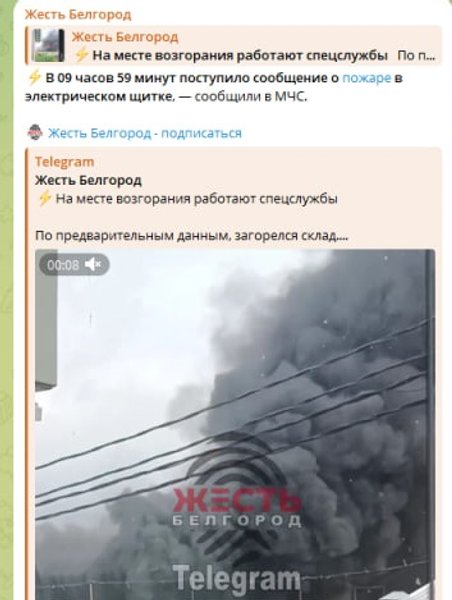This screenshot has height=600, width=452.
Task: Open the пожаре hyperlink in the message
Action: tap(367, 78)
